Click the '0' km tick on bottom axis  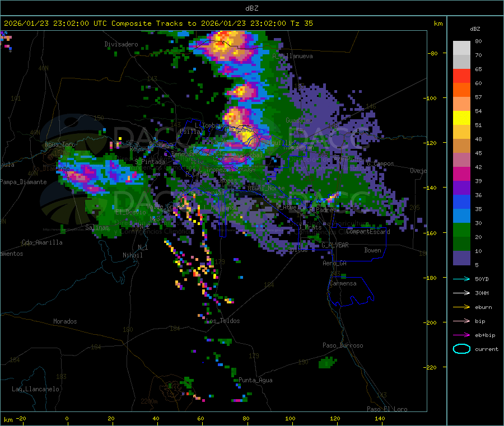[x=67, y=418]
